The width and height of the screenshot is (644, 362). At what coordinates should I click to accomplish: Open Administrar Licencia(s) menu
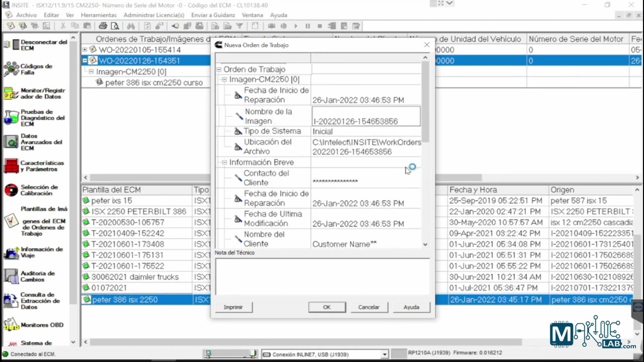pyautogui.click(x=154, y=15)
